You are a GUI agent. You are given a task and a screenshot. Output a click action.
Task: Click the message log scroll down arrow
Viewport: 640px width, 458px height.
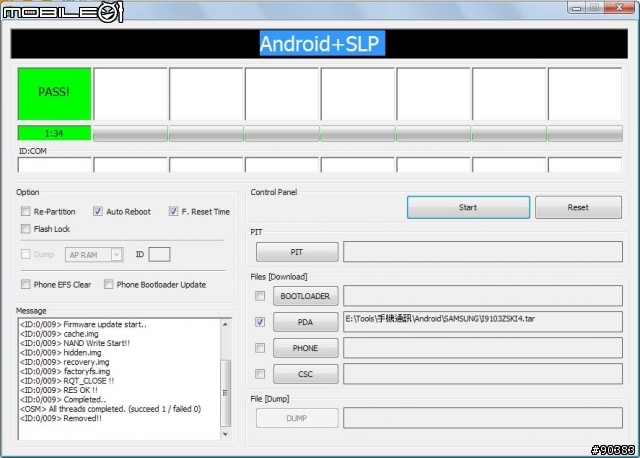point(225,434)
